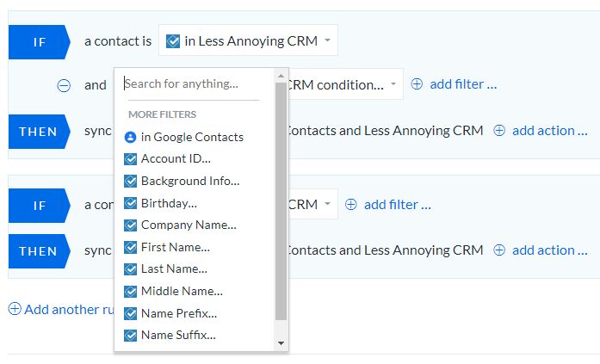Click 'MORE FILTERS' section heading

(x=162, y=114)
